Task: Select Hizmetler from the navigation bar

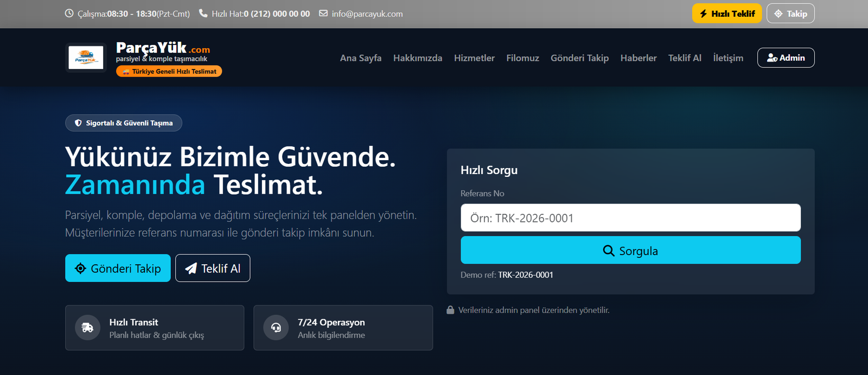Action: pyautogui.click(x=474, y=58)
